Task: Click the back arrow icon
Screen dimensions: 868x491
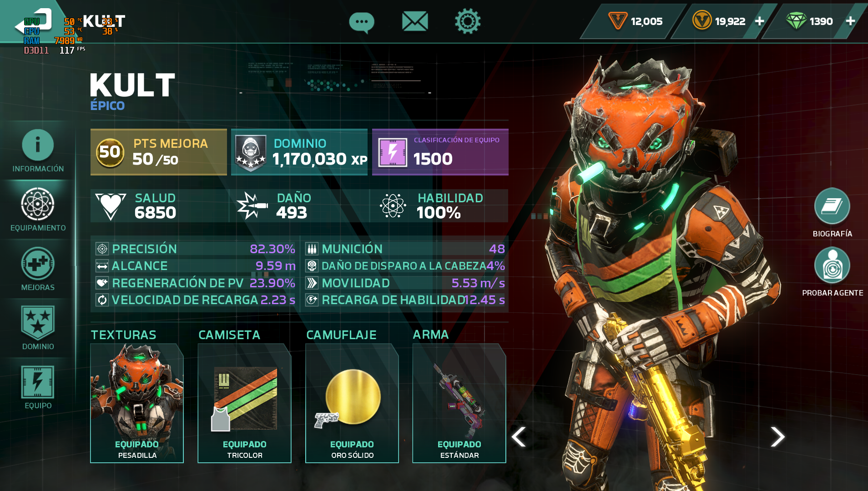Action: [34, 21]
